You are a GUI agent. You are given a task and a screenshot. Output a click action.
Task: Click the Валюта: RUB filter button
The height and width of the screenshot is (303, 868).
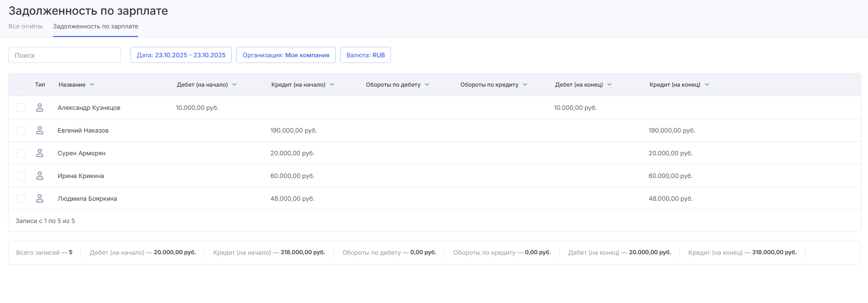pos(365,55)
